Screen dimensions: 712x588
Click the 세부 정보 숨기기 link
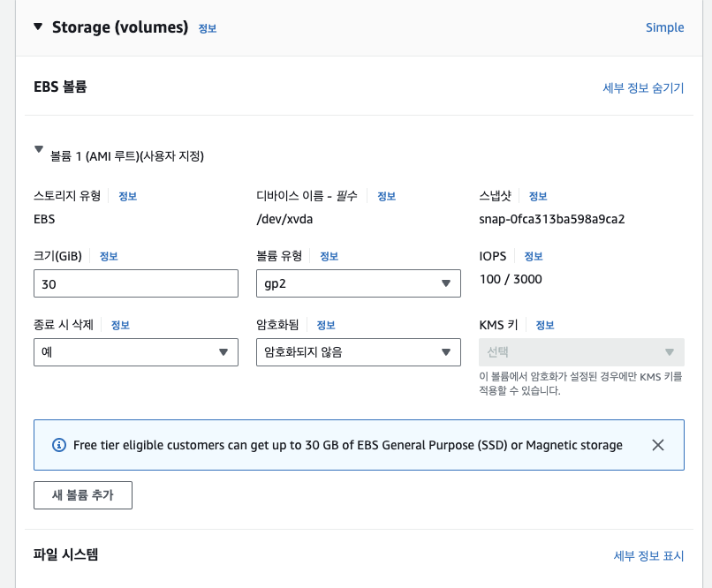(643, 87)
